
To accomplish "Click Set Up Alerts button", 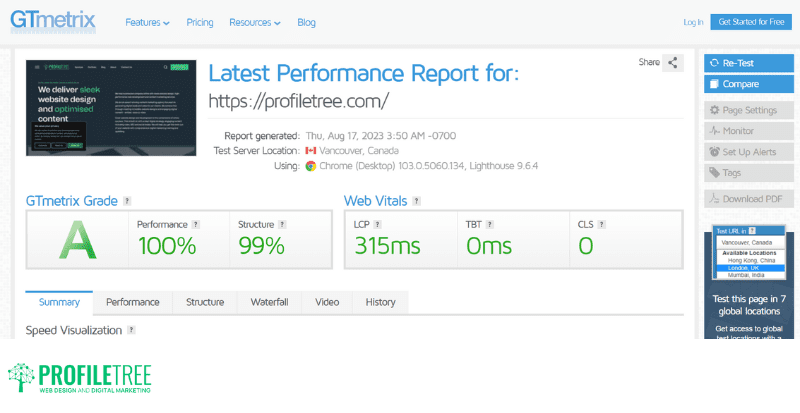I will [748, 152].
